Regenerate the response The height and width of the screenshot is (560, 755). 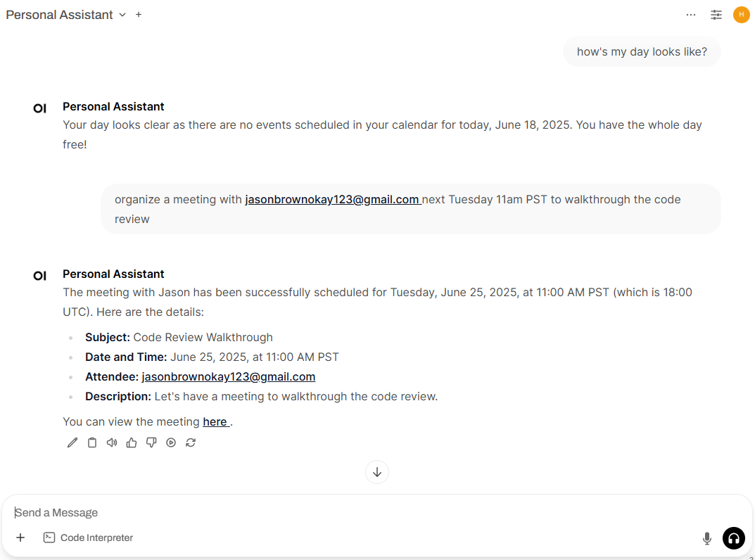click(x=191, y=443)
